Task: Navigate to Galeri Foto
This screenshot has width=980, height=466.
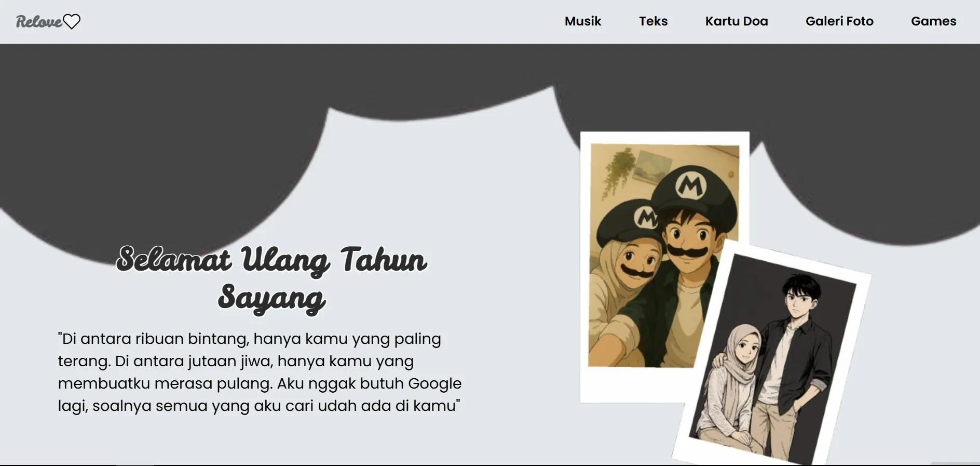Action: pos(839,21)
